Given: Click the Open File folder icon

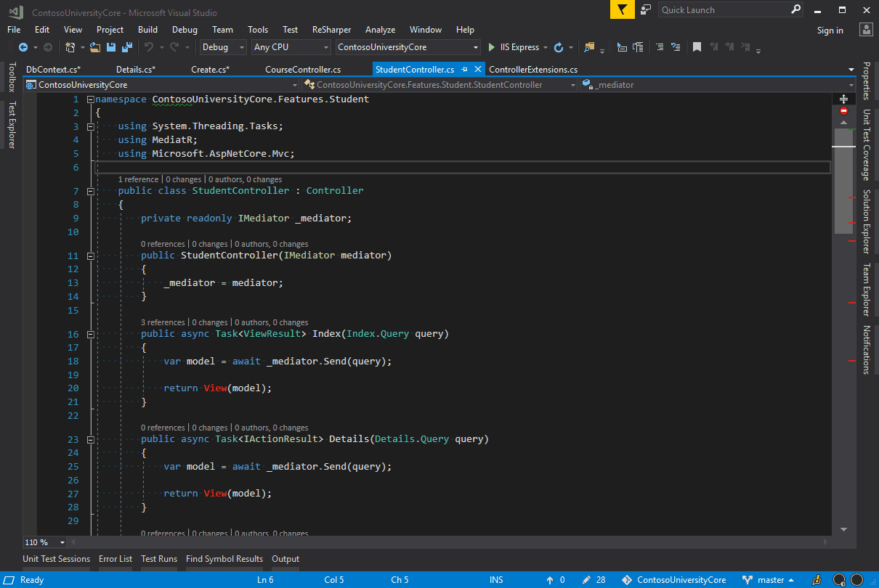Looking at the screenshot, I should pos(95,47).
